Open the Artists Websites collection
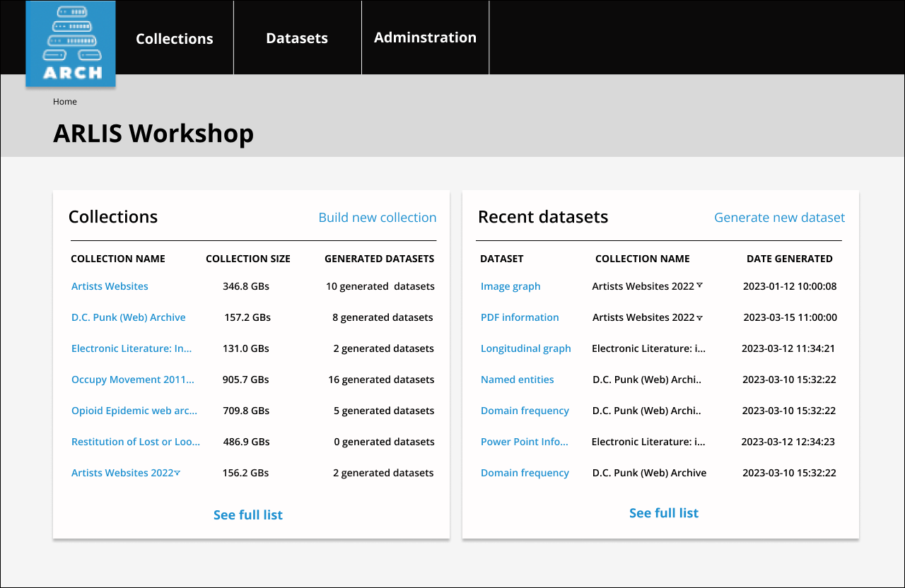The height and width of the screenshot is (588, 905). pyautogui.click(x=110, y=286)
